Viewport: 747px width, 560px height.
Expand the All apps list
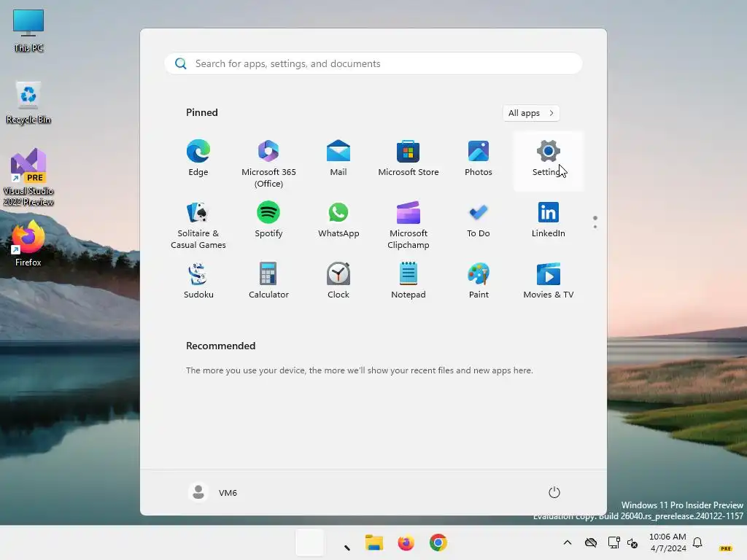pos(531,113)
